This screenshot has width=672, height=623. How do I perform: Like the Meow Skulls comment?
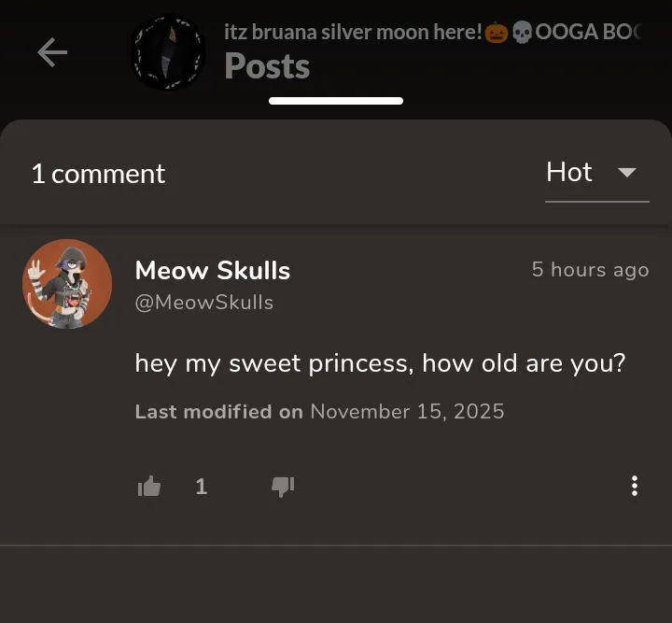(149, 486)
